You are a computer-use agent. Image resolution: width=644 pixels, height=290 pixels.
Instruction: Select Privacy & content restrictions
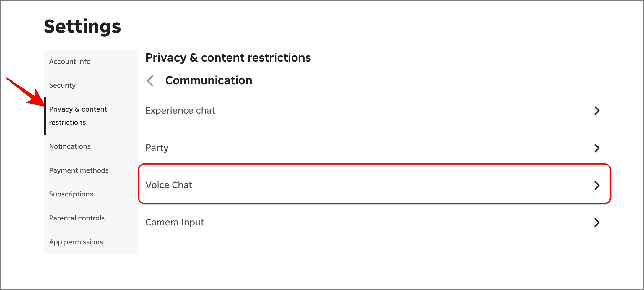pos(78,115)
